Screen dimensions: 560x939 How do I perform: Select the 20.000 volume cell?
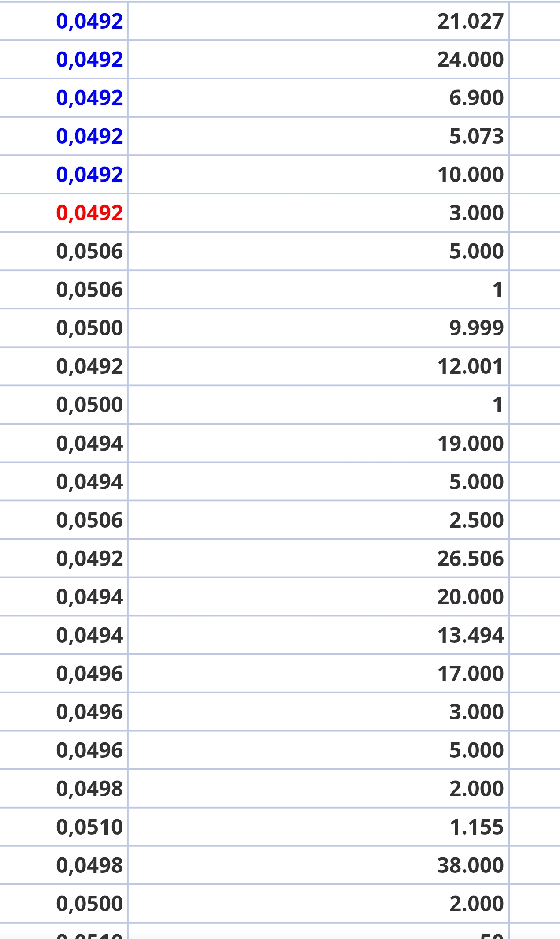click(x=319, y=596)
